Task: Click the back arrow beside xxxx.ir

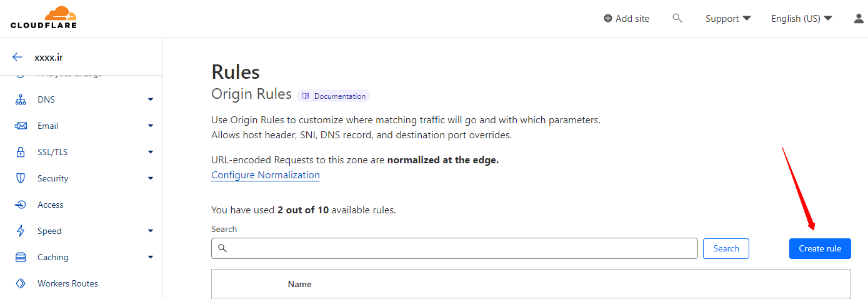Action: [x=17, y=57]
